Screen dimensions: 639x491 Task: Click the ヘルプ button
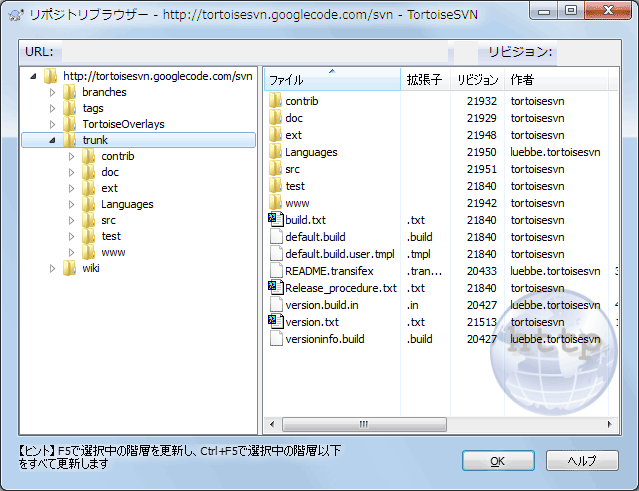tap(582, 461)
